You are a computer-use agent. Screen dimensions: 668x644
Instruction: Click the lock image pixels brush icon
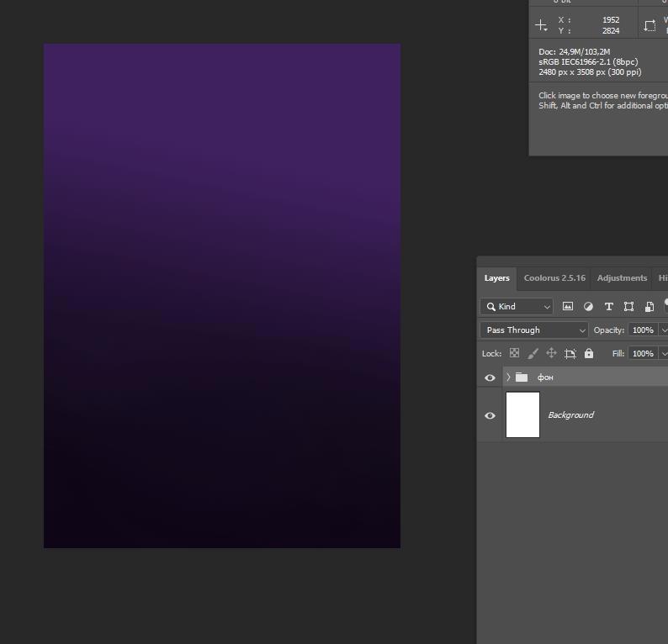click(533, 354)
